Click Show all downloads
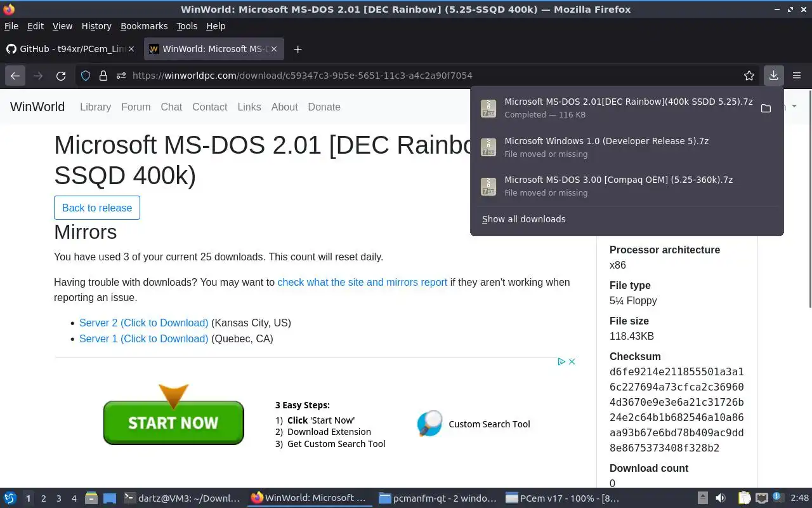The image size is (812, 508). tap(523, 219)
